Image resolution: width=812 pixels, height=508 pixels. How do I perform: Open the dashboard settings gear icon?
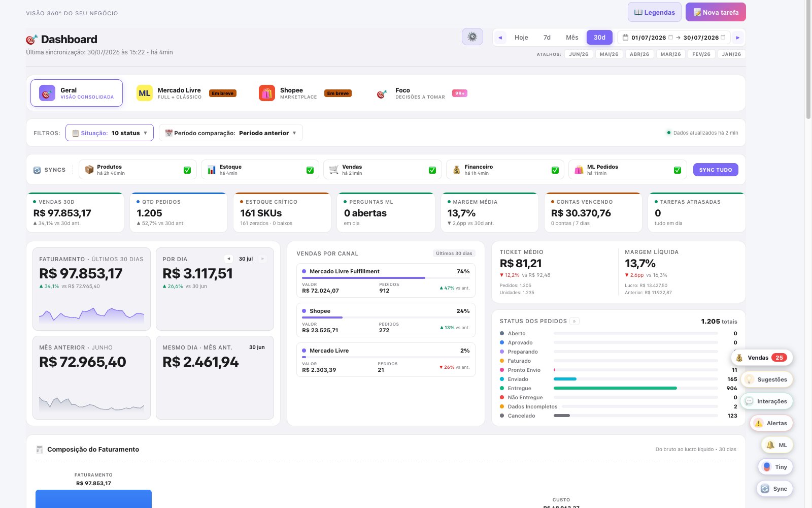[472, 37]
